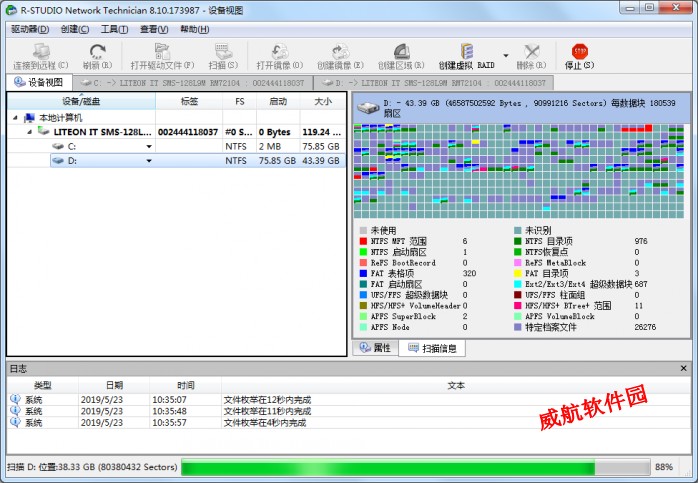
Task: Open the dropdown arrow next to D:
Action: click(149, 161)
